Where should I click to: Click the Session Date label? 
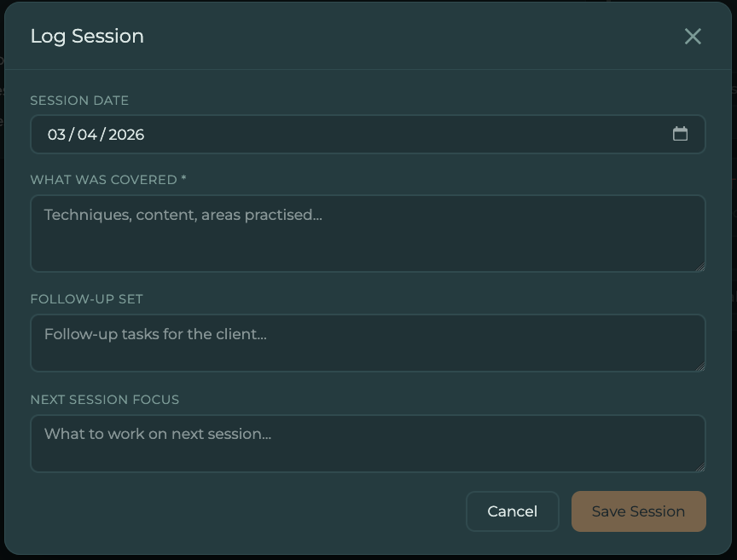(x=78, y=101)
